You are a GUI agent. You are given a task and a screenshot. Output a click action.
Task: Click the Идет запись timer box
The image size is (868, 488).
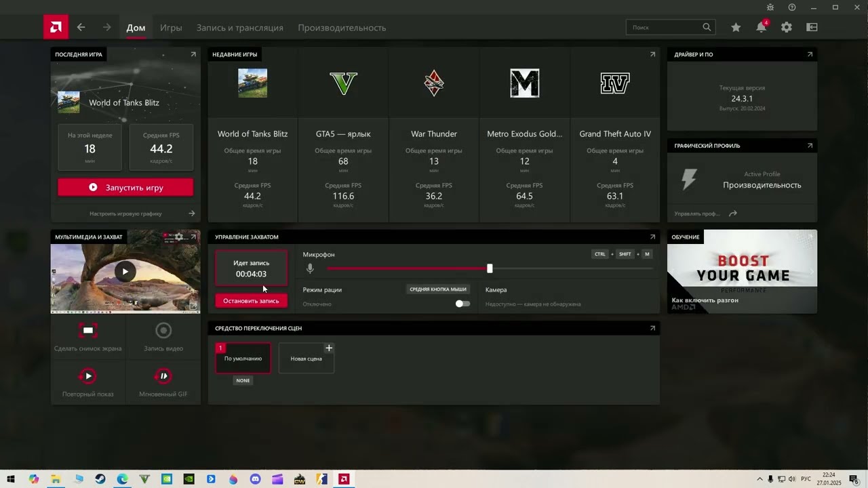click(251, 268)
